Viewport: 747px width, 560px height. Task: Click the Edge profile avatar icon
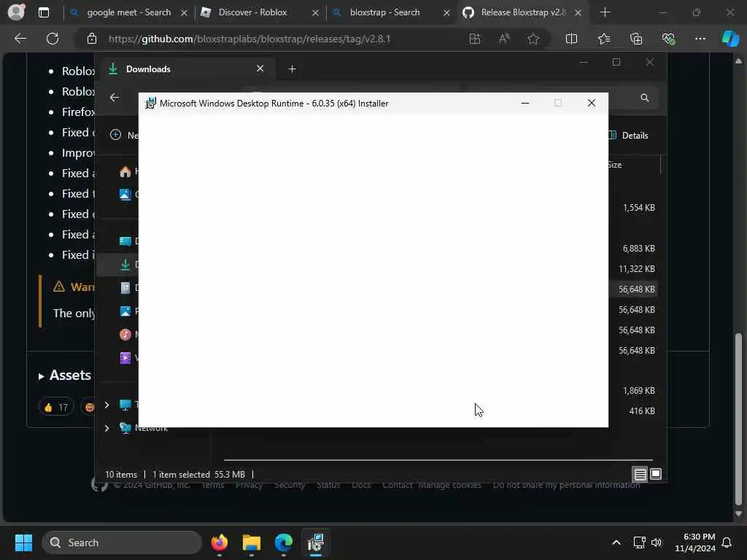click(x=16, y=12)
